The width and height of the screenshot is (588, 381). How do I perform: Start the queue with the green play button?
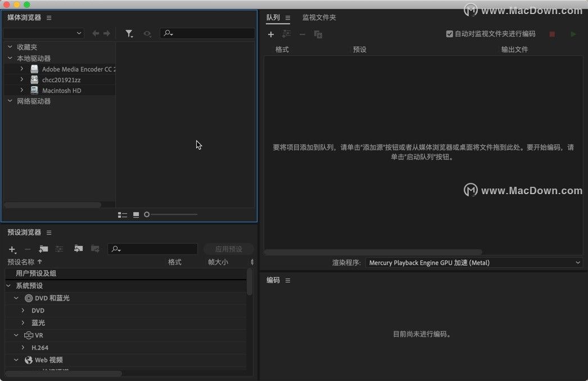tap(574, 34)
